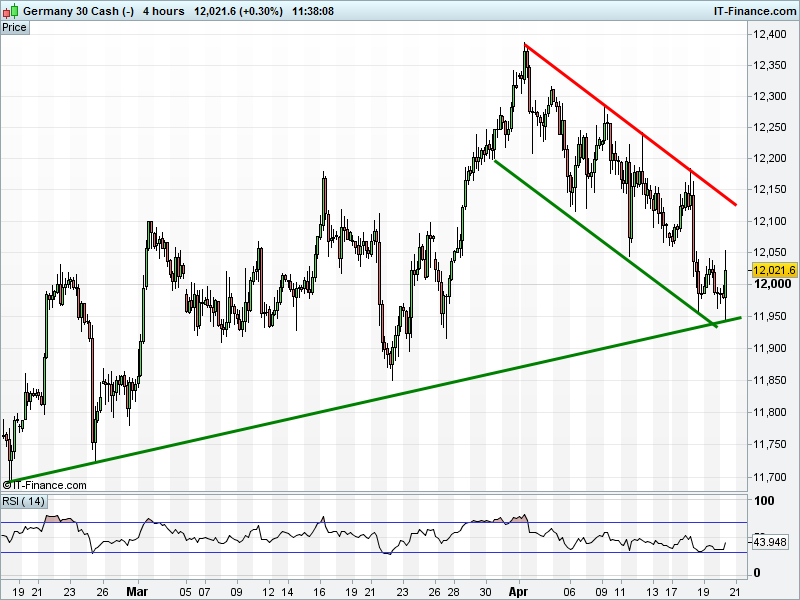The width and height of the screenshot is (800, 600).
Task: Click the 12,150 price axis label
Action: 770,189
